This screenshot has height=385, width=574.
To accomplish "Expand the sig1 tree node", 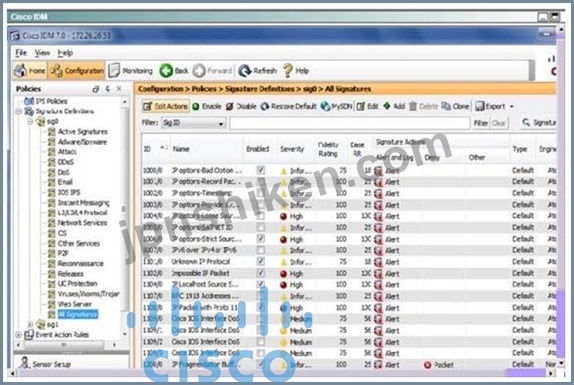I will (30, 325).
